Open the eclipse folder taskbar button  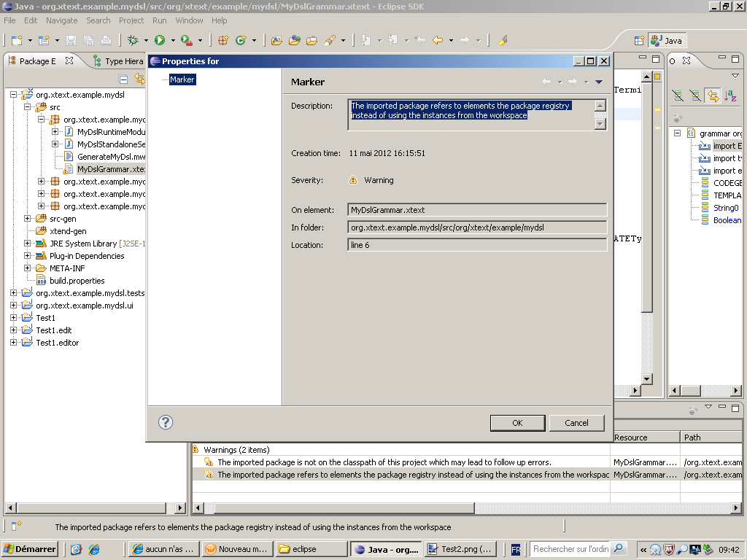pyautogui.click(x=311, y=549)
